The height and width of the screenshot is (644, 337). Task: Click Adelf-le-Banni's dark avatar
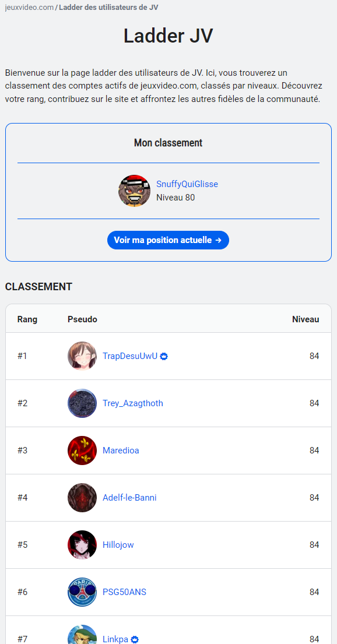click(x=82, y=497)
